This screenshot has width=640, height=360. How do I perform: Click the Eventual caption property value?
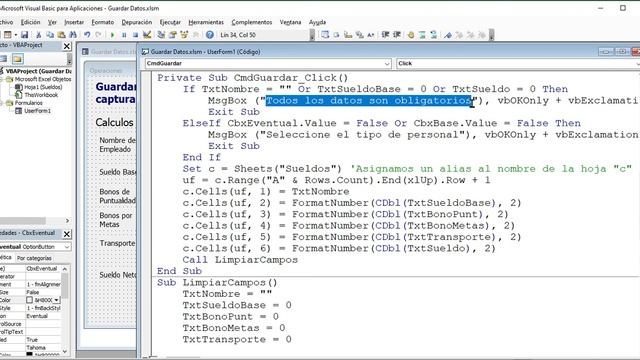[43, 316]
